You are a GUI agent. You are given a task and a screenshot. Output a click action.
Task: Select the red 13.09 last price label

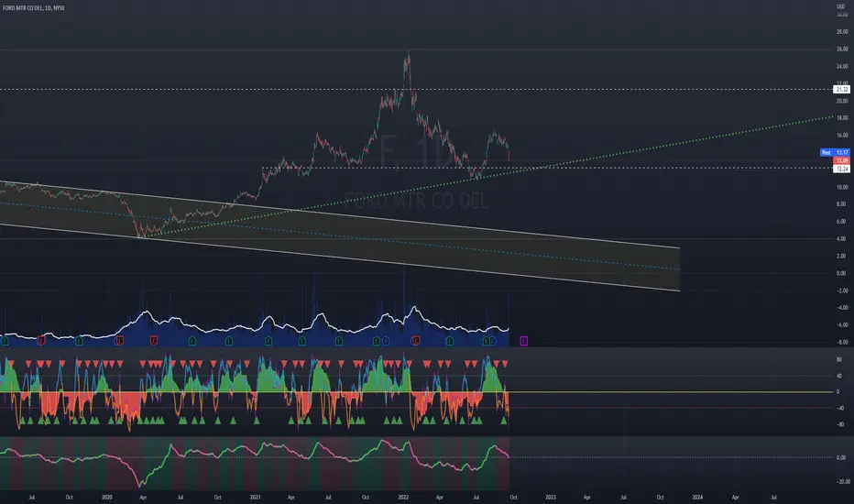click(841, 160)
